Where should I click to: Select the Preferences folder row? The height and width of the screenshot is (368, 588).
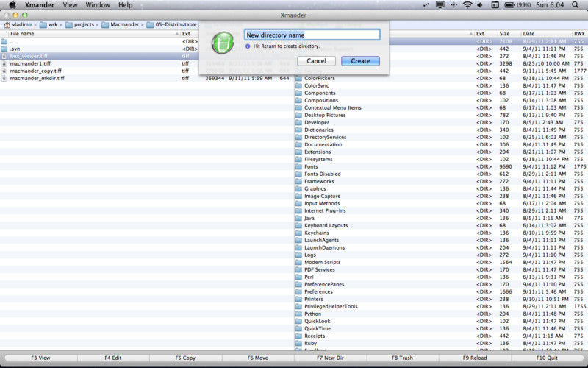pos(441,291)
